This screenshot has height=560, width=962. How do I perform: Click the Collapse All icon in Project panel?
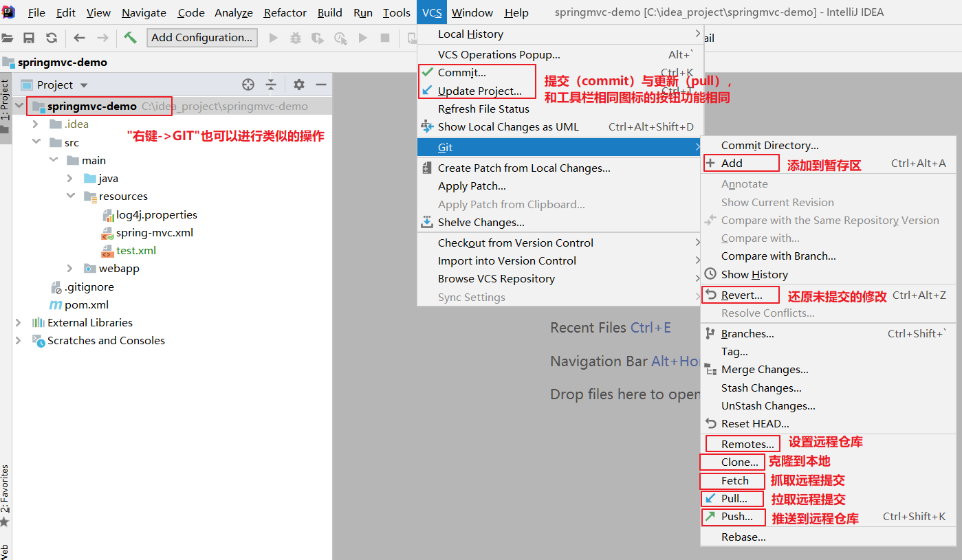(x=271, y=85)
